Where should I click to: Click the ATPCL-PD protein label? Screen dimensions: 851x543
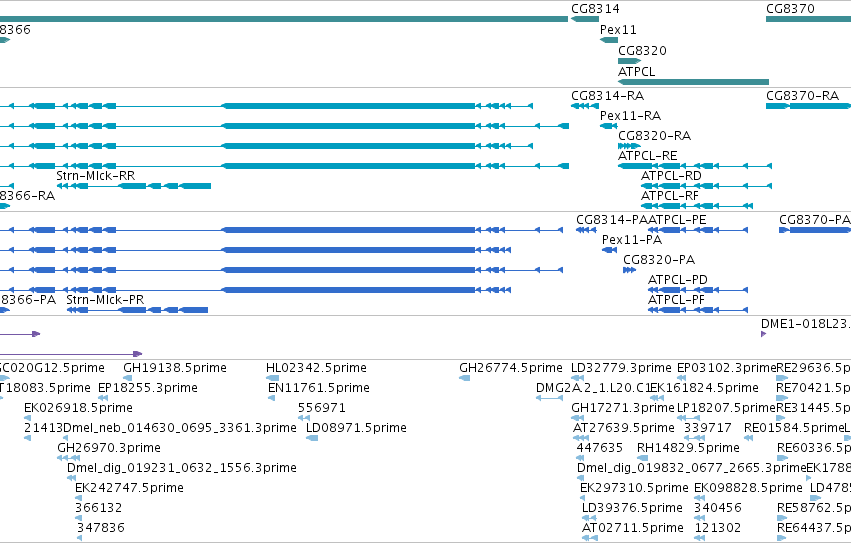pyautogui.click(x=678, y=280)
